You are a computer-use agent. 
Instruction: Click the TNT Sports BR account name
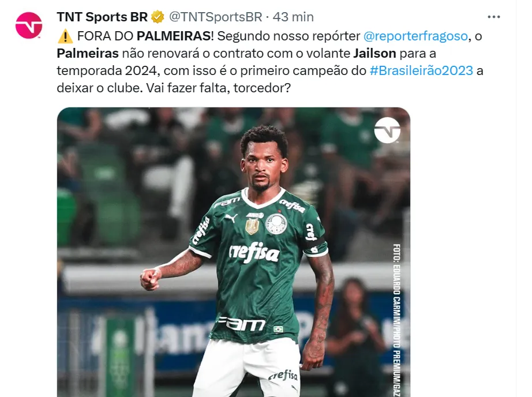coord(102,17)
